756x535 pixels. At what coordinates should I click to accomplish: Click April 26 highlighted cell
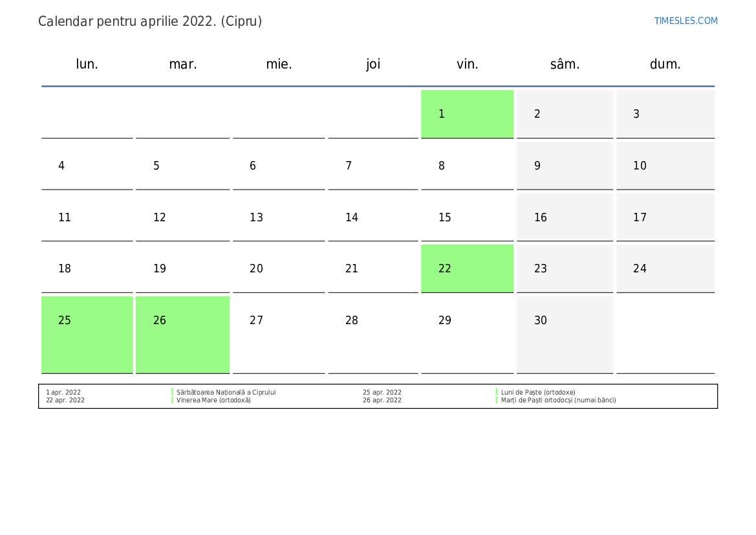182,334
